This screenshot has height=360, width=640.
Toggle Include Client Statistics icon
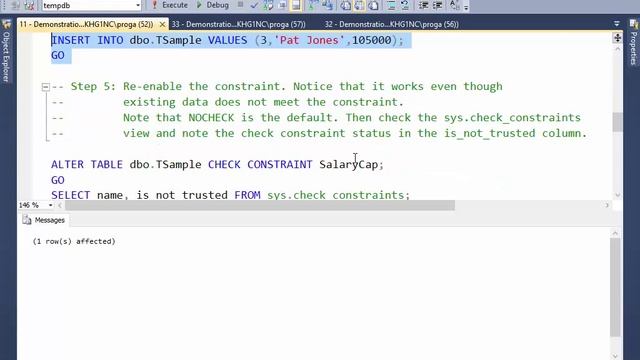[327, 5]
